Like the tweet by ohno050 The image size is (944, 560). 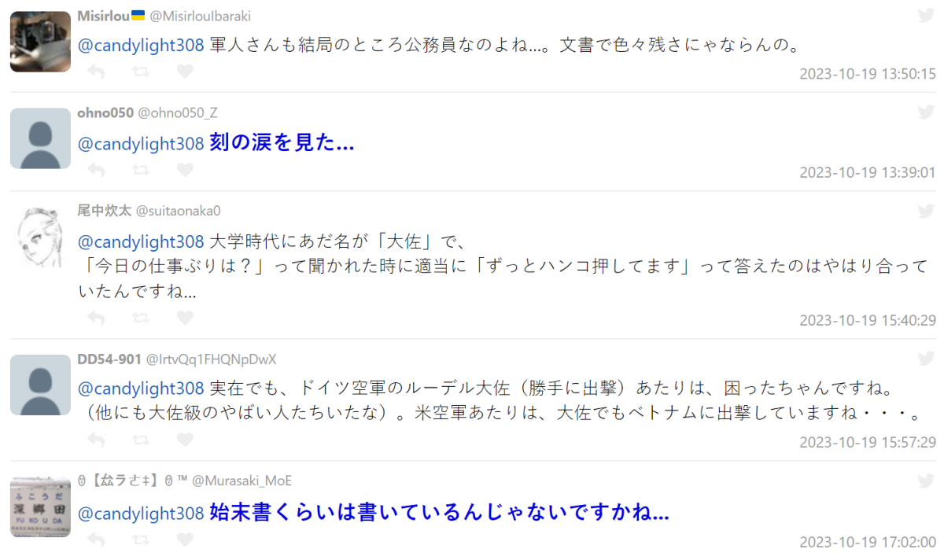185,170
